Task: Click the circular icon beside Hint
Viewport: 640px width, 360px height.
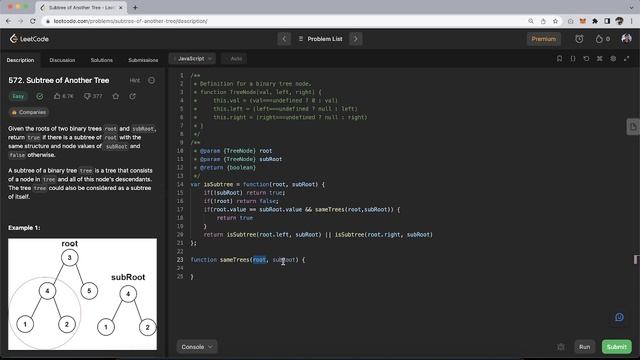Action: click(151, 80)
